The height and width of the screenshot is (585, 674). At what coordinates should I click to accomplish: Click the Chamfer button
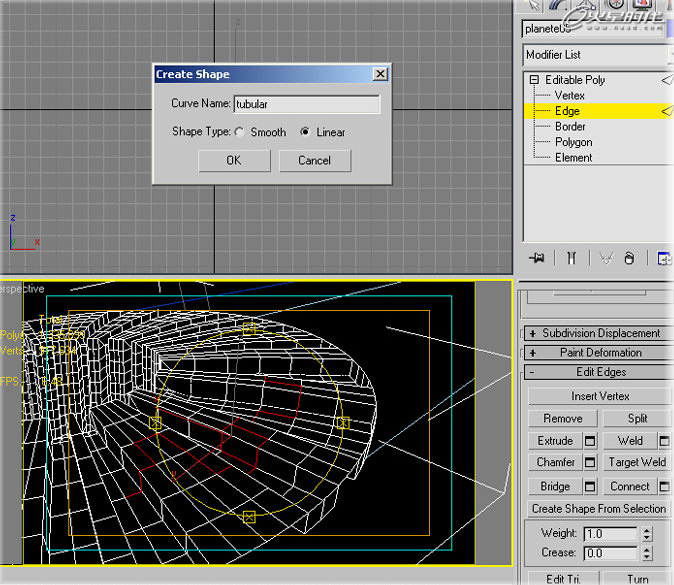[x=555, y=462]
